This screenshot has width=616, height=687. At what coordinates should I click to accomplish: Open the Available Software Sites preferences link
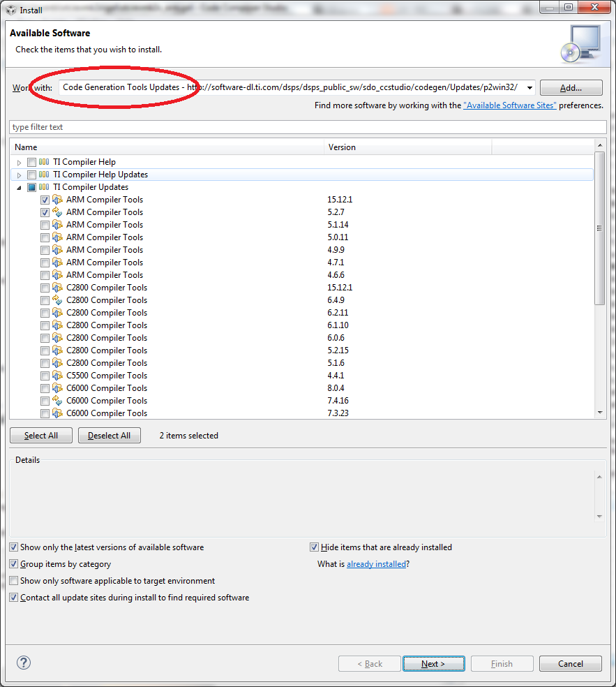(x=509, y=105)
